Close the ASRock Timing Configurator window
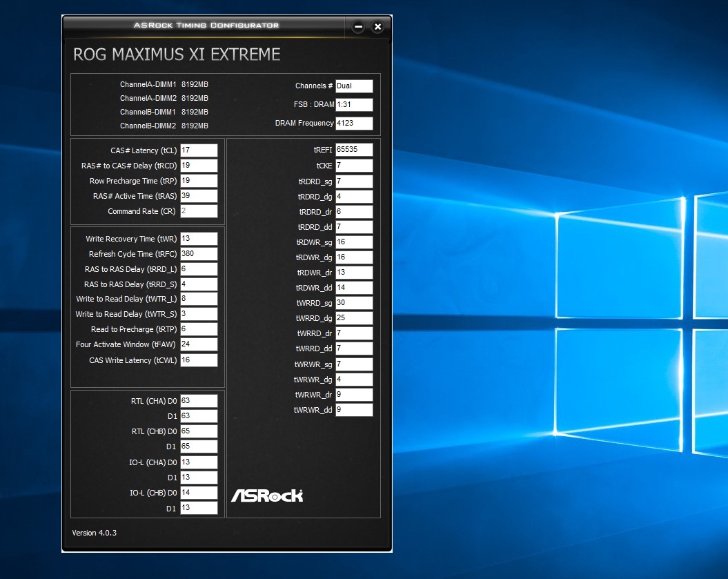 378,26
